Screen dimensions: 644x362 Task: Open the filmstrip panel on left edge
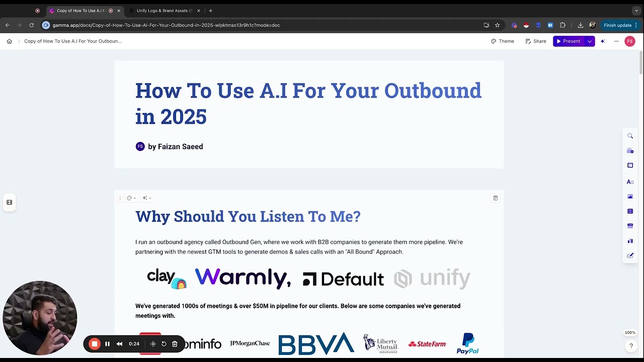click(9, 202)
